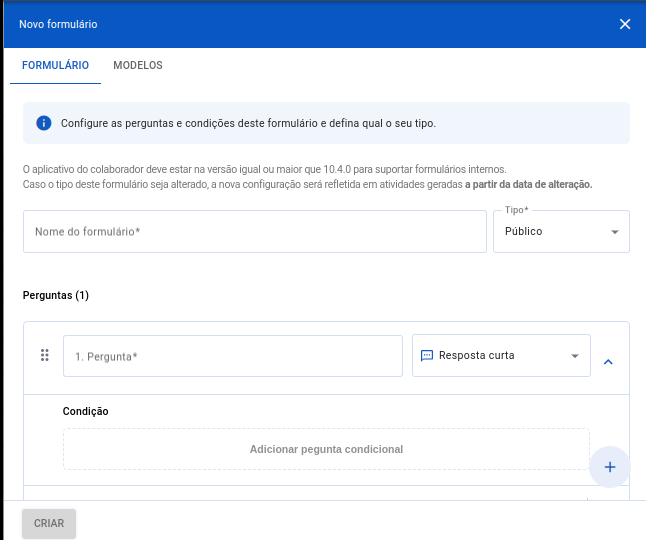Viewport: 646px width, 540px height.
Task: Close the Novo formulário dialog
Action: [625, 24]
